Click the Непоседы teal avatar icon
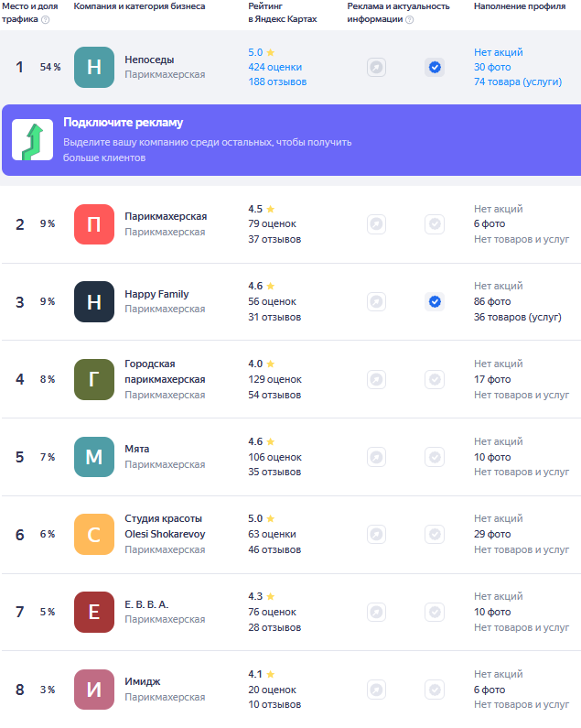Screen dimensions: 581x728 click(x=94, y=68)
